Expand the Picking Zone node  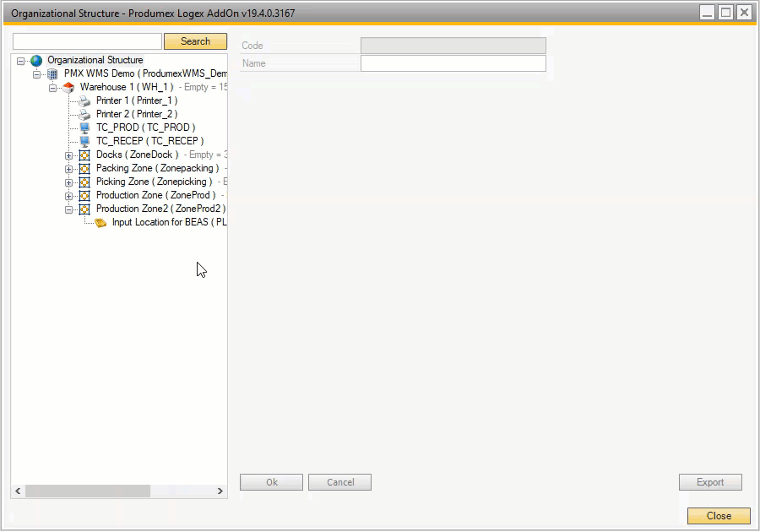tap(69, 182)
